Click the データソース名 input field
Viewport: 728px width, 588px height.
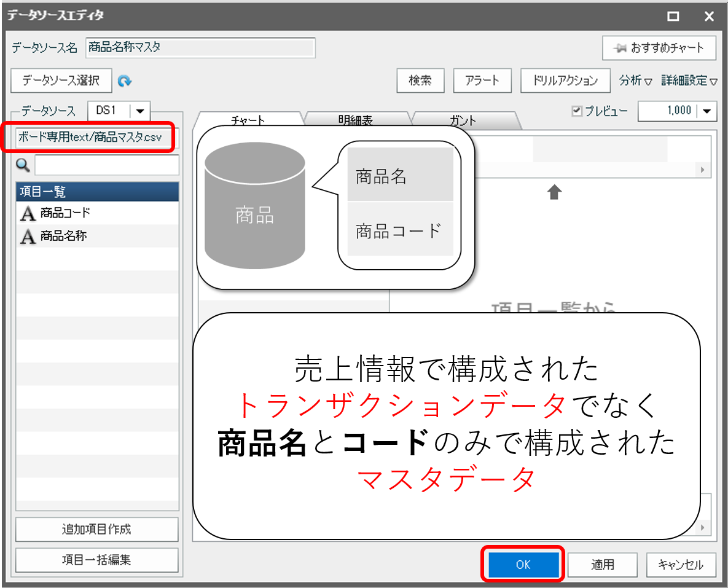click(x=200, y=48)
